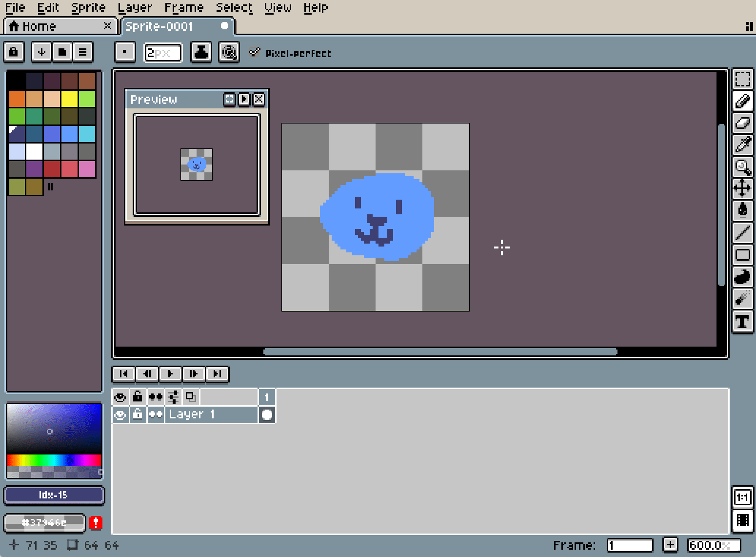Toggle continuous mode for Layer 1
The image size is (756, 557).
coord(156,415)
